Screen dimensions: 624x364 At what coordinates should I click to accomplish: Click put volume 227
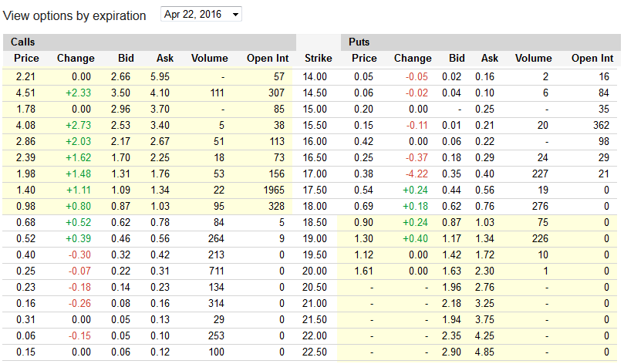[540, 174]
